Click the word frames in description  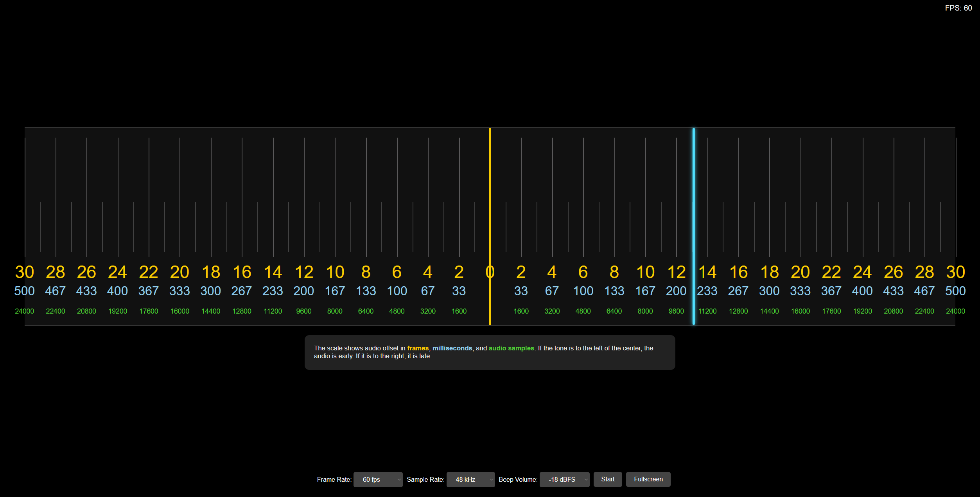pyautogui.click(x=418, y=348)
